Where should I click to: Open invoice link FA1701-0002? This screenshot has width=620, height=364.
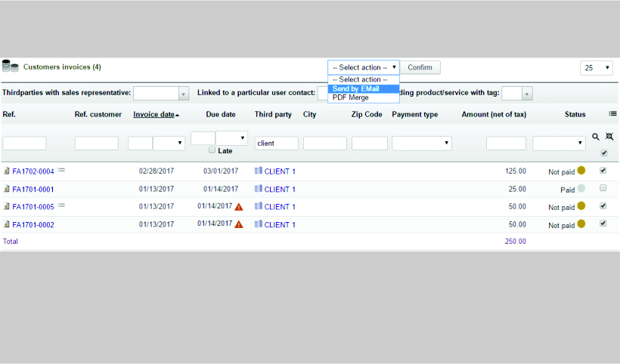33,225
